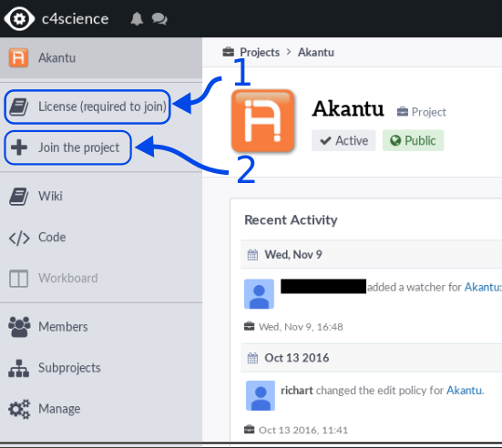This screenshot has height=448, width=502.
Task: Click the Active status tag
Action: [x=343, y=140]
